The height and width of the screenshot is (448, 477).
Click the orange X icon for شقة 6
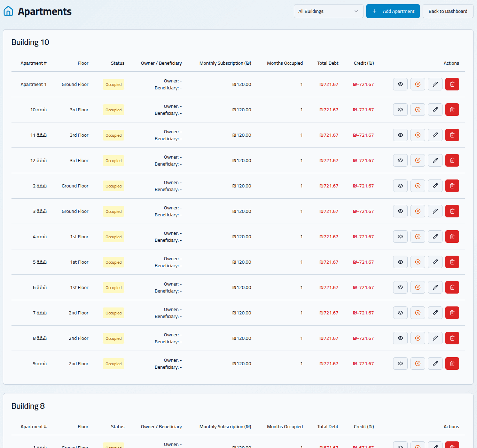[417, 287]
